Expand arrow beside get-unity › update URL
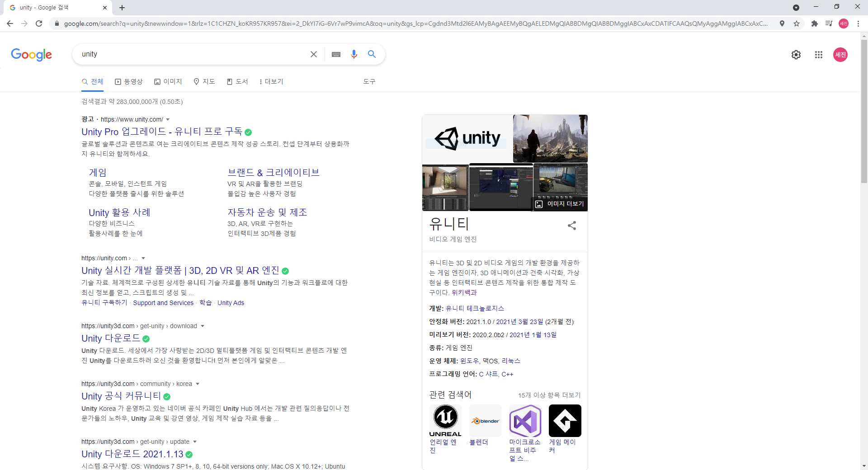Viewport: 868px width, 470px height. pyautogui.click(x=195, y=442)
